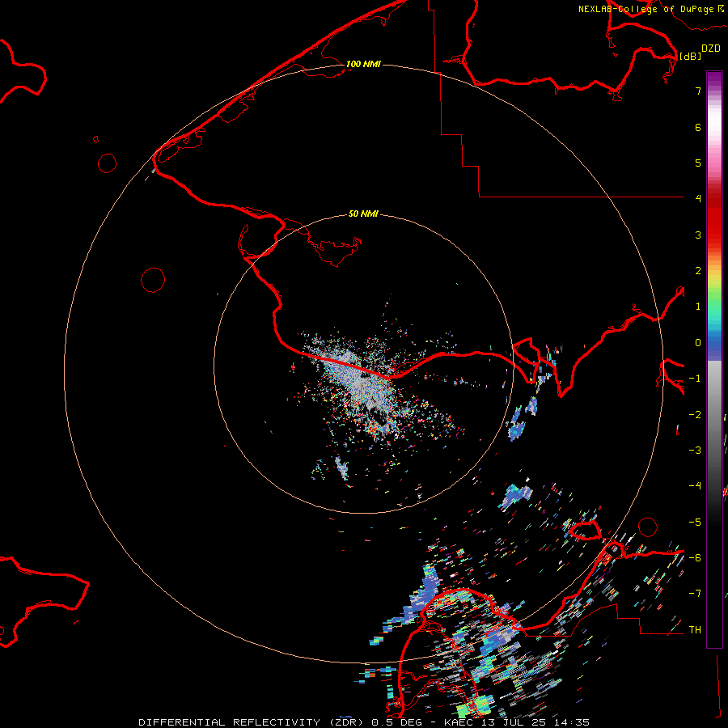Click the TH threshold label on scale
Image resolution: width=728 pixels, height=728 pixels.
[695, 630]
